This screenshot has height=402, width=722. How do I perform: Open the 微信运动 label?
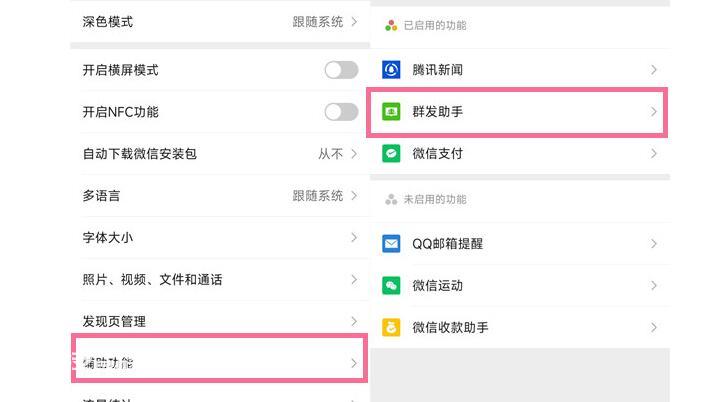(437, 285)
